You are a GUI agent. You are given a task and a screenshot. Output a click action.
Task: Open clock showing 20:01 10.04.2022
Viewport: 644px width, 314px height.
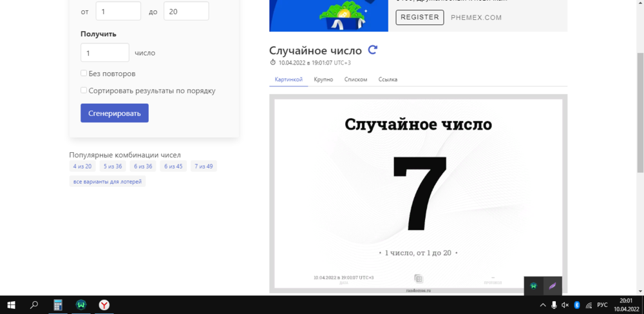tap(627, 305)
